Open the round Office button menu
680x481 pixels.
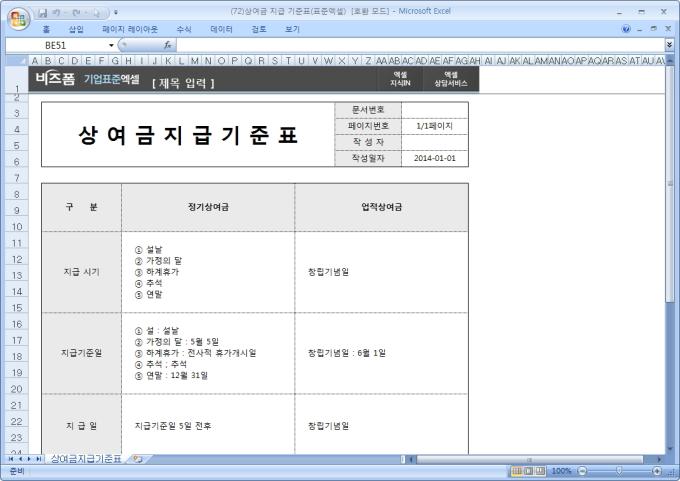(x=18, y=18)
